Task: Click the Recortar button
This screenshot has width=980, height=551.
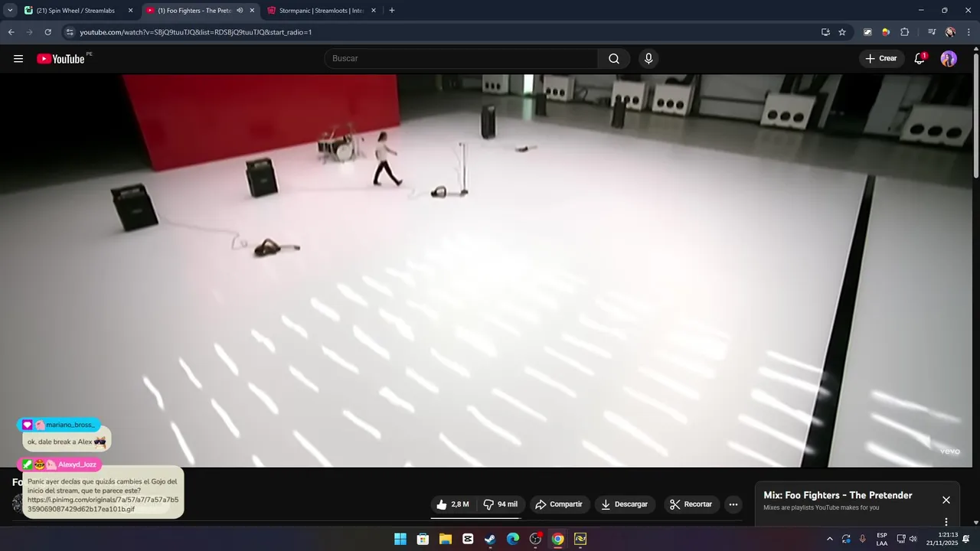Action: (691, 504)
